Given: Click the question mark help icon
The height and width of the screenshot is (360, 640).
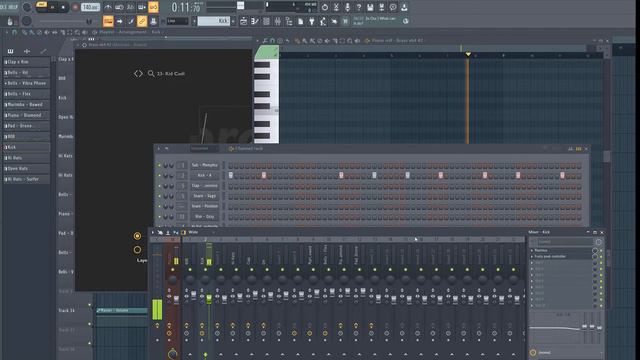Looking at the screenshot, I should 359,7.
